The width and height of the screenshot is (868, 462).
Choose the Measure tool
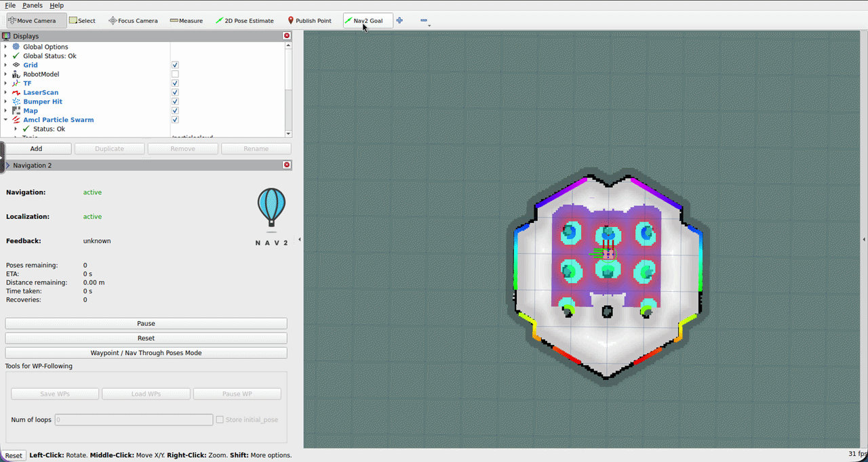click(x=186, y=20)
